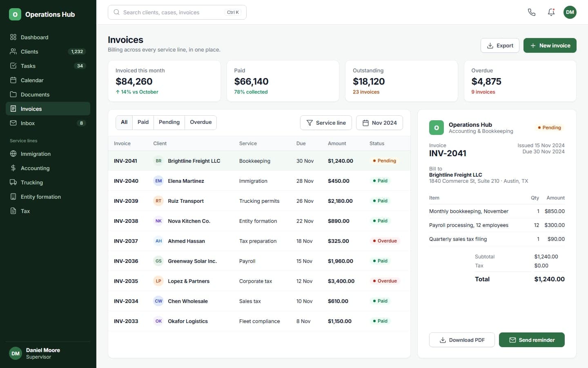This screenshot has width=588, height=368.
Task: Click the Clients people icon
Action: coord(13,52)
